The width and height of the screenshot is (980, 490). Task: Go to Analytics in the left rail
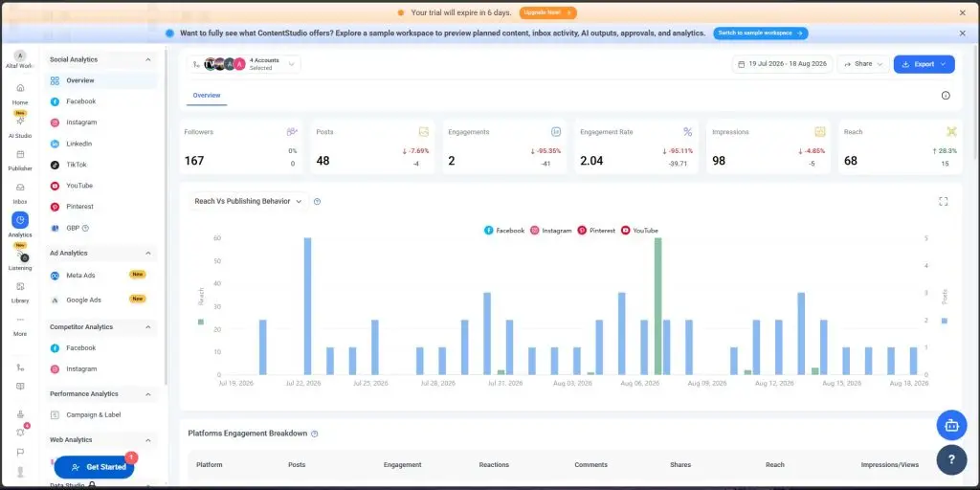[20, 224]
